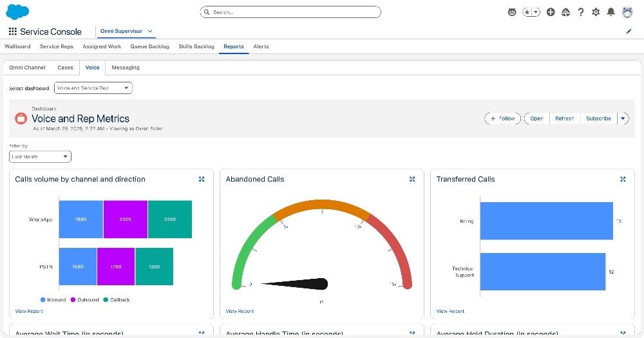This screenshot has width=644, height=338.
Task: Click the Refresh button
Action: (564, 118)
